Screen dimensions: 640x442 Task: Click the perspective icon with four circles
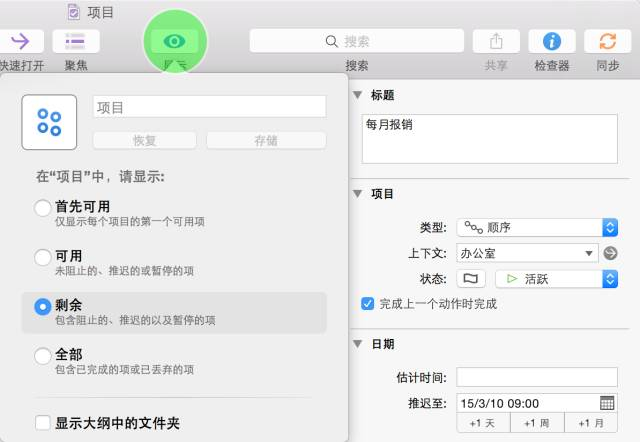(x=49, y=122)
